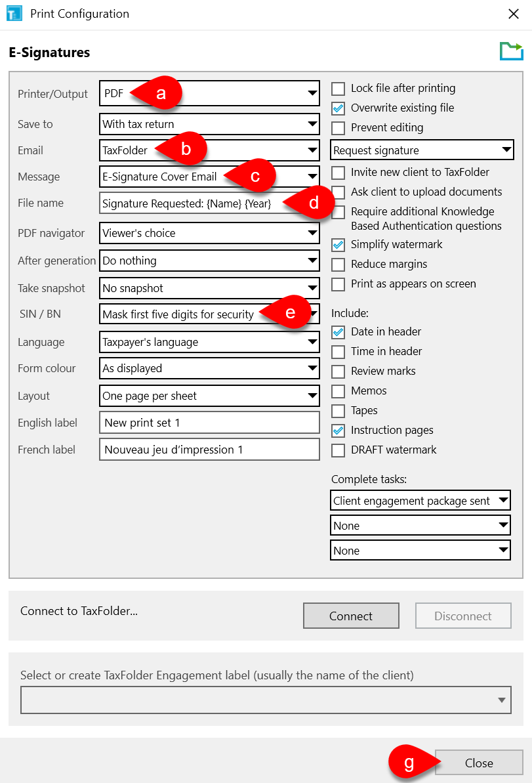Screen dimensions: 532x783
Task: Click the TaxCycle app icon in title bar
Action: 14,14
